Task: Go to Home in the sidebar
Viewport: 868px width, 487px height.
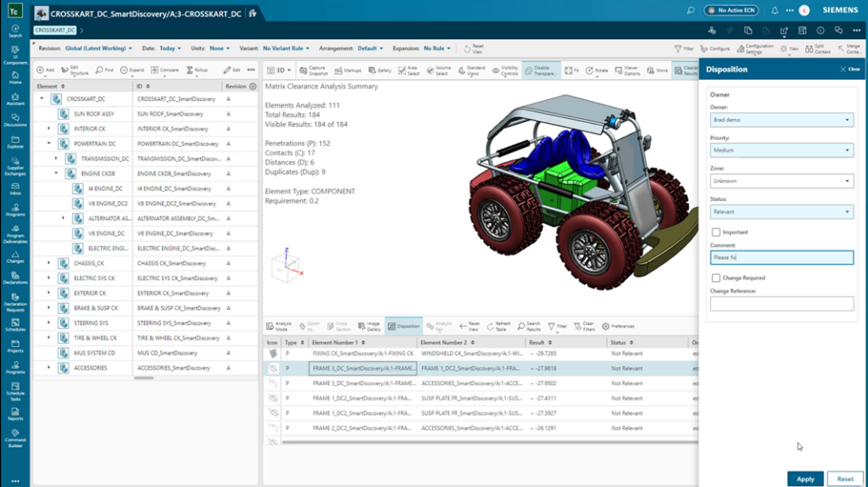Action: pyautogui.click(x=15, y=77)
